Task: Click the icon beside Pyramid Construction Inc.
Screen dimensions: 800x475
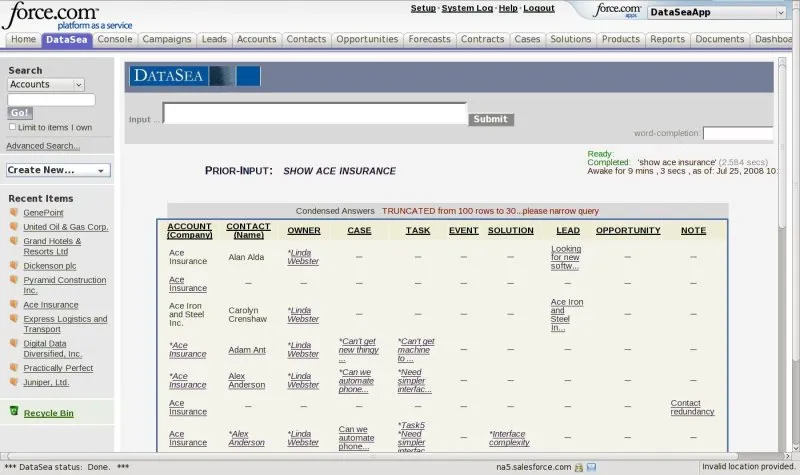Action: 14,280
